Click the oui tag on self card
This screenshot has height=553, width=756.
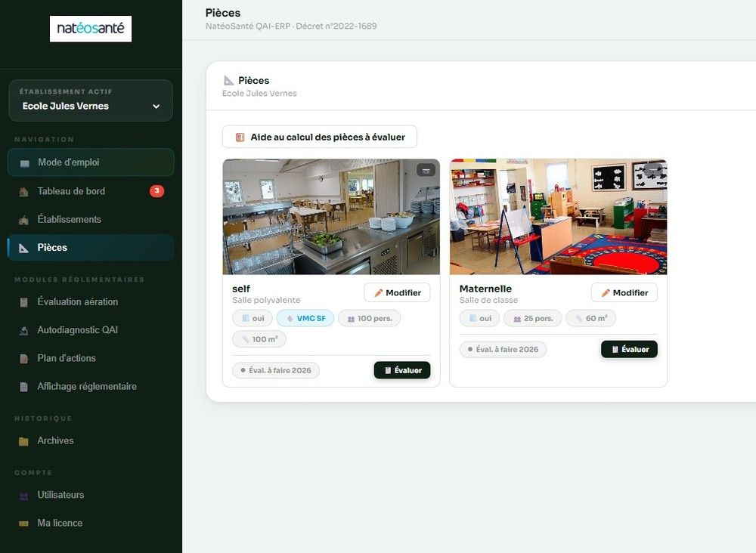coord(253,318)
